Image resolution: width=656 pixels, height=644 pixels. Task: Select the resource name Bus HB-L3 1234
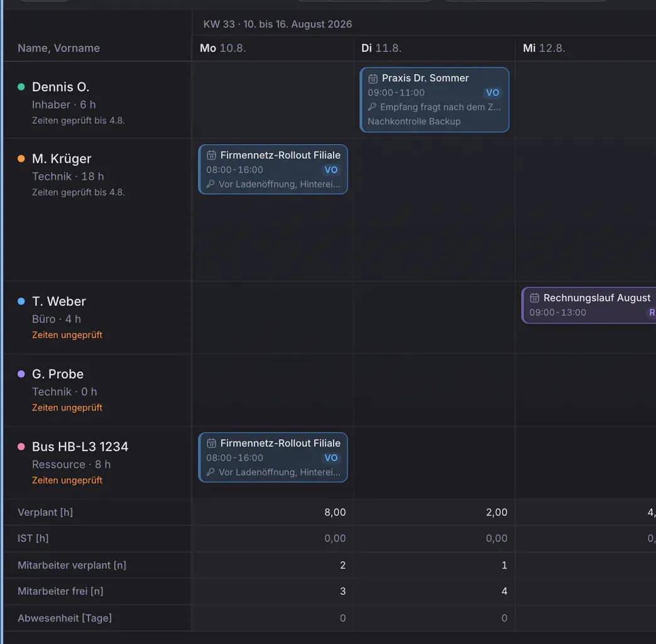point(80,447)
